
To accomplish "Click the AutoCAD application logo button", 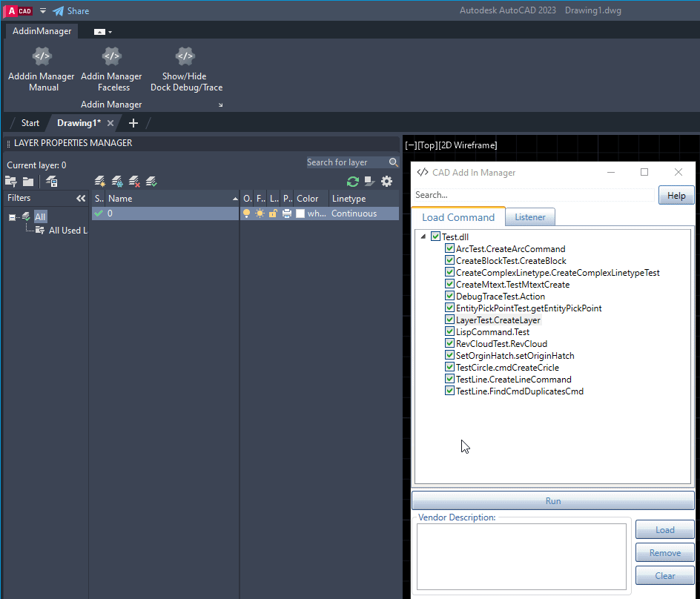I will [x=19, y=10].
